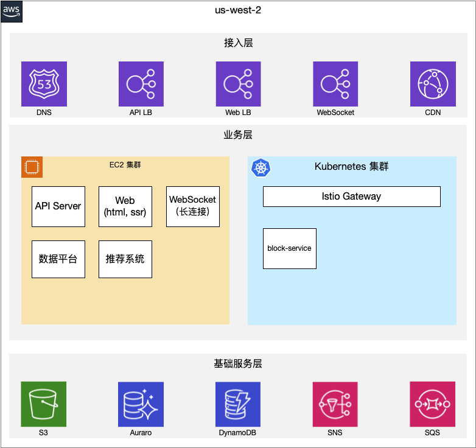The image size is (476, 448).
Task: Click the 业务层 heading
Action: [238, 135]
